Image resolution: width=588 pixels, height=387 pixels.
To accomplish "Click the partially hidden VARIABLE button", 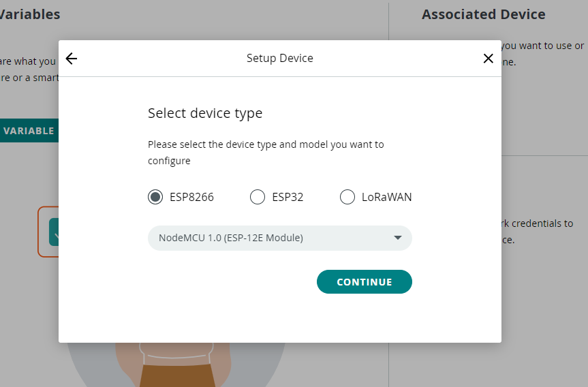I will coord(29,131).
